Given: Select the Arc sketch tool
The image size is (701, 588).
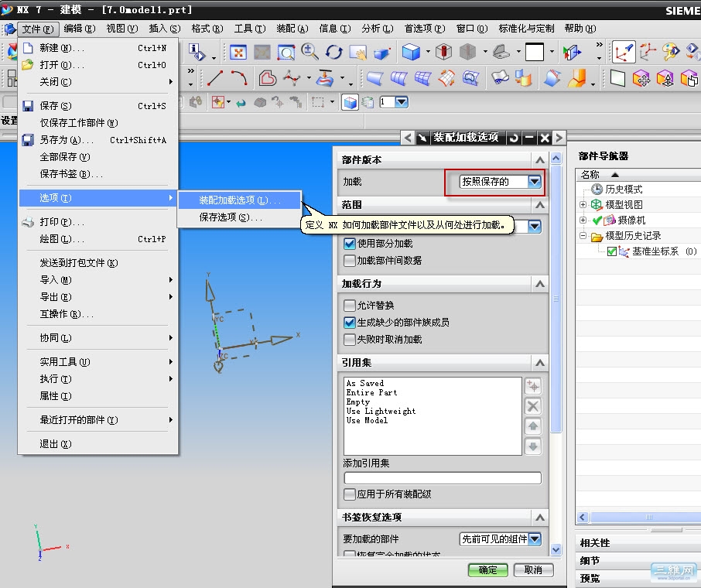Looking at the screenshot, I should tap(239, 78).
